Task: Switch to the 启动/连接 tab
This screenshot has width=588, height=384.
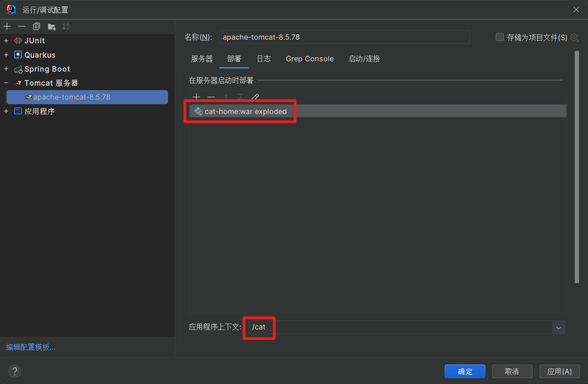Action: (x=364, y=59)
